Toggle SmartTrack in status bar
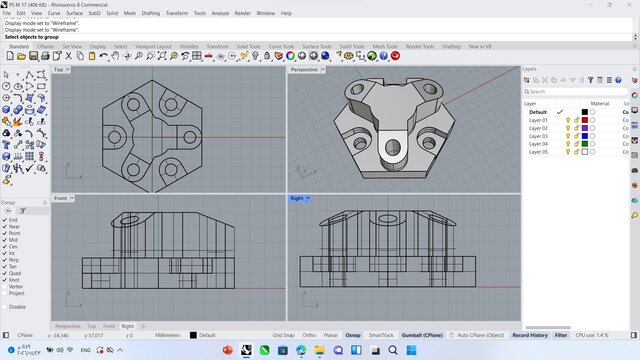Image resolution: width=640 pixels, height=360 pixels. click(381, 335)
